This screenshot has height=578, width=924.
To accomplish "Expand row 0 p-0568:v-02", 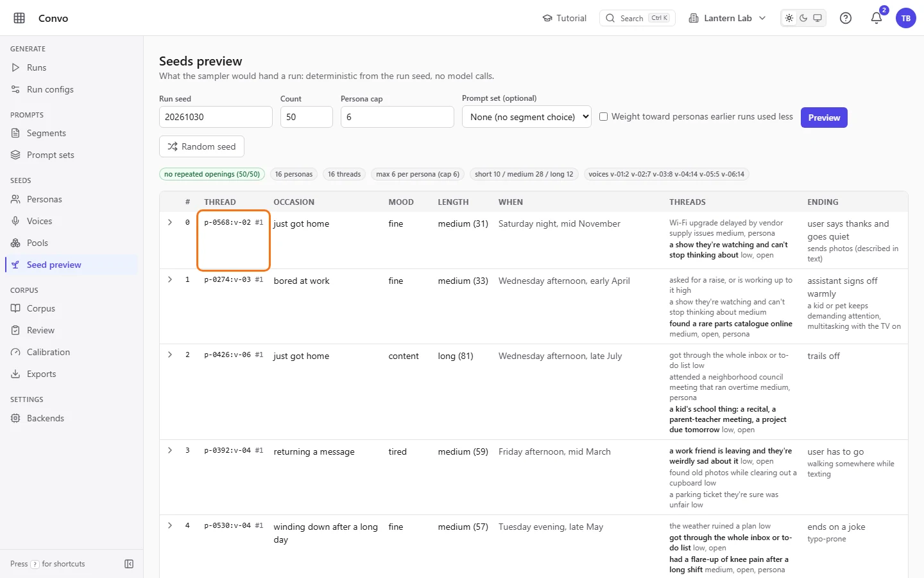I will point(170,222).
